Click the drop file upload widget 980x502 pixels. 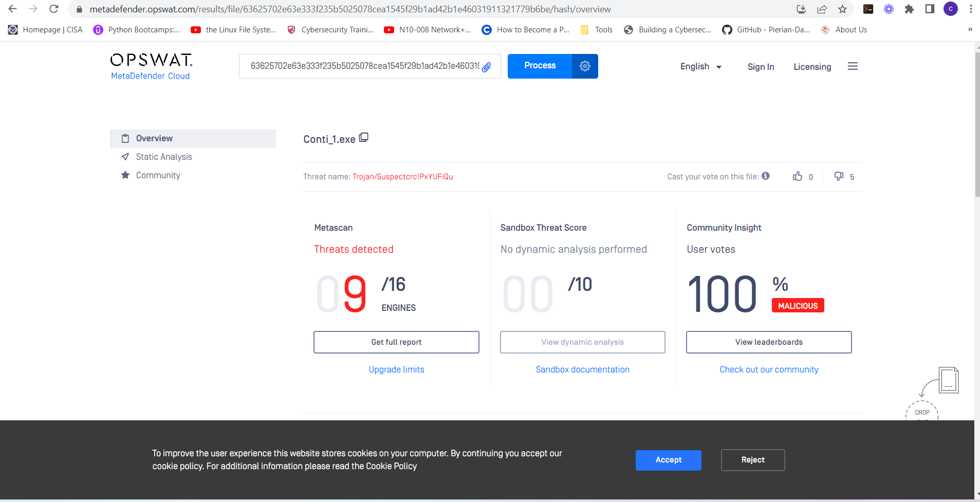(932, 394)
